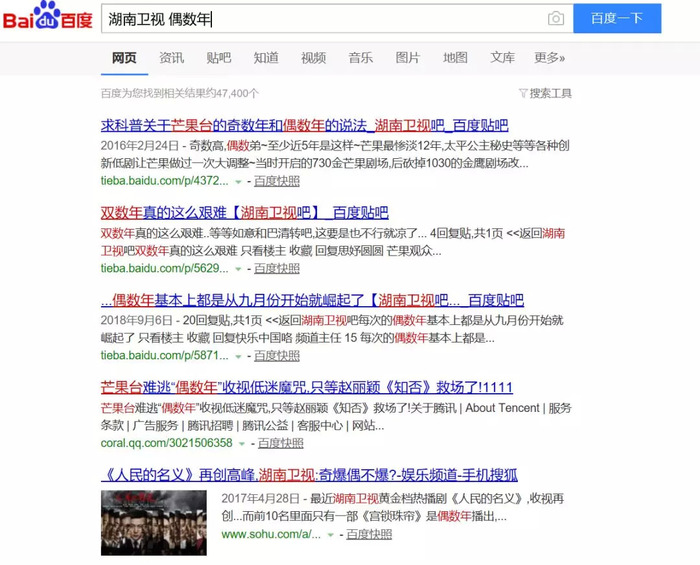Click date text 2018年9月6日
The height and width of the screenshot is (565, 700).
[x=137, y=320]
